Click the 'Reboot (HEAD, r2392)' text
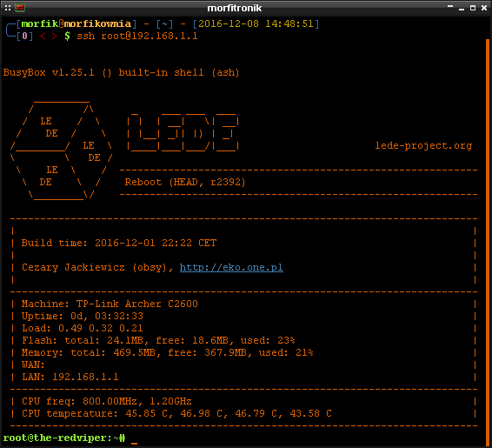This screenshot has width=492, height=448. point(185,182)
